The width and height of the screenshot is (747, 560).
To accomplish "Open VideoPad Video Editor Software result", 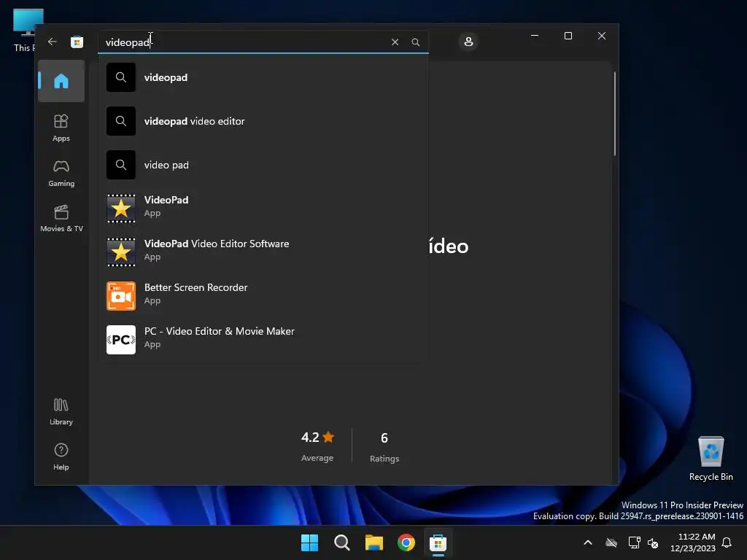I will coord(263,252).
